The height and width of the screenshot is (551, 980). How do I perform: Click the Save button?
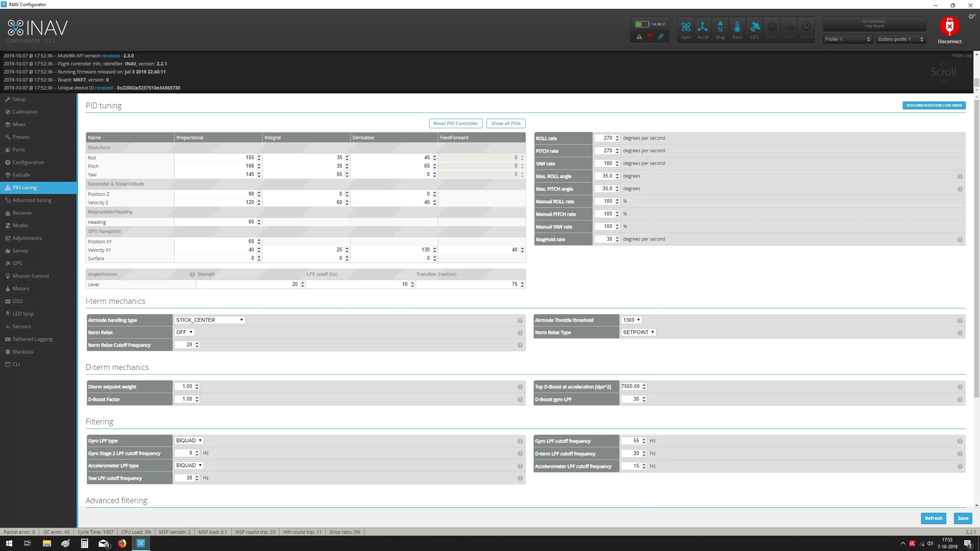point(963,518)
